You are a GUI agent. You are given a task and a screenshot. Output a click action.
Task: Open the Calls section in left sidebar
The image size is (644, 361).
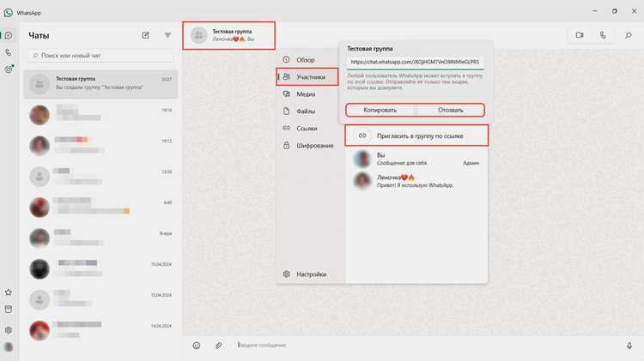point(9,52)
